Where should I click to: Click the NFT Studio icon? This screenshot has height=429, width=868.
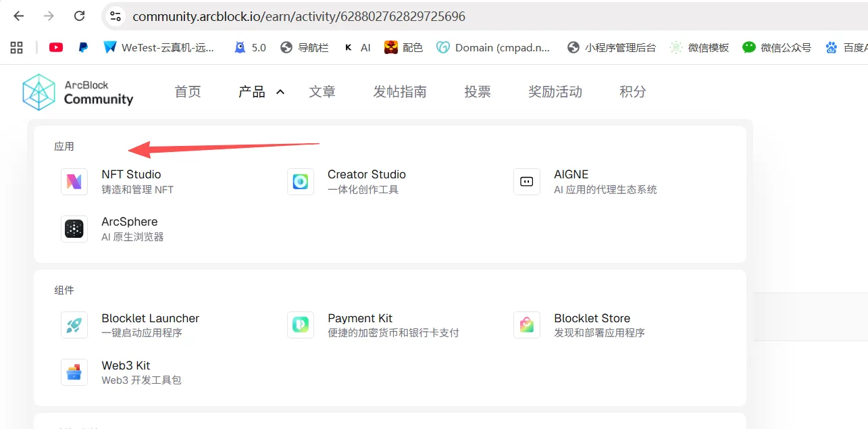[x=74, y=182]
